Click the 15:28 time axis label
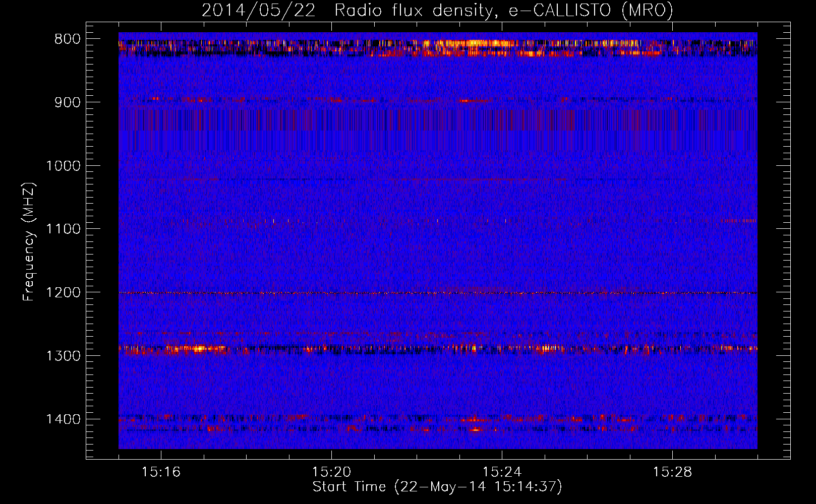This screenshot has height=504, width=816. (x=672, y=472)
